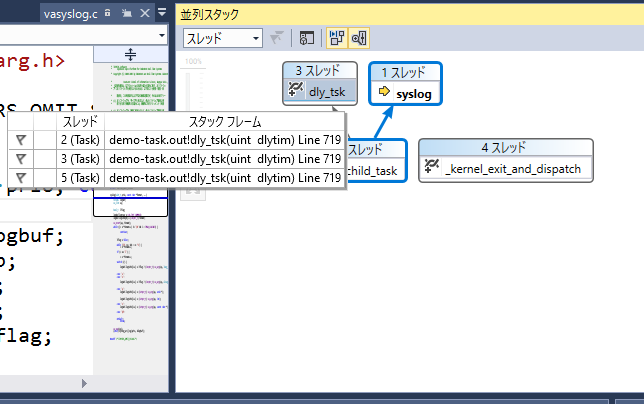Image resolution: width=644 pixels, height=404 pixels.
Task: Close the vasyslog.c tab
Action: pos(144,13)
